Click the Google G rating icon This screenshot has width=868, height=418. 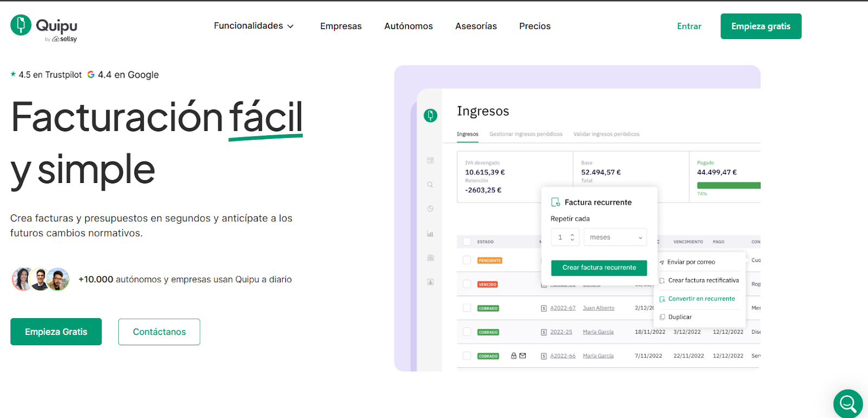[x=91, y=74]
